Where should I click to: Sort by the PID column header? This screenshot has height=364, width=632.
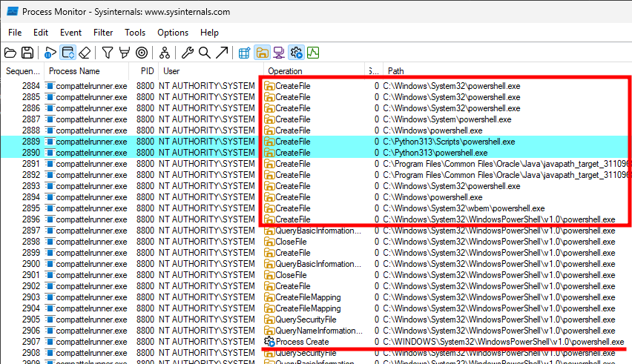pyautogui.click(x=144, y=71)
